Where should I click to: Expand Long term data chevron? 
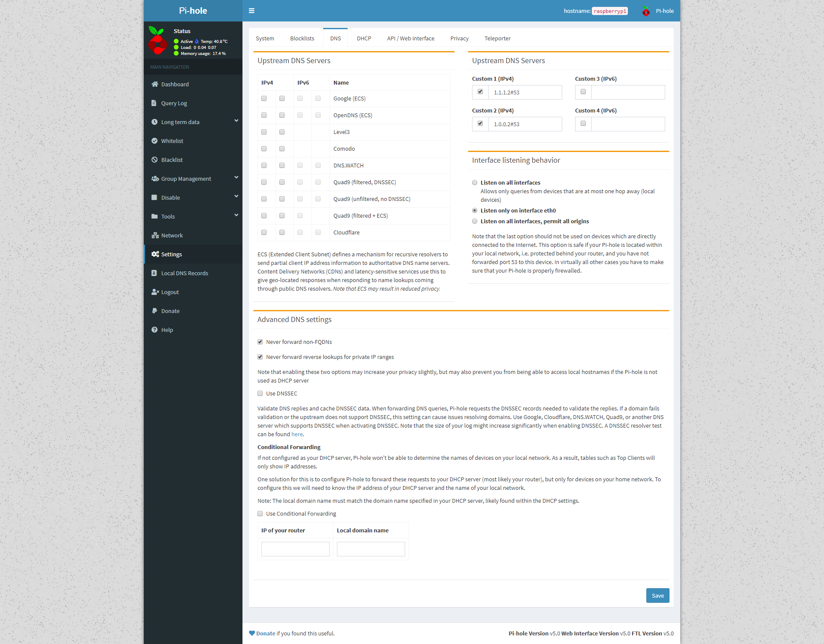pyautogui.click(x=236, y=121)
